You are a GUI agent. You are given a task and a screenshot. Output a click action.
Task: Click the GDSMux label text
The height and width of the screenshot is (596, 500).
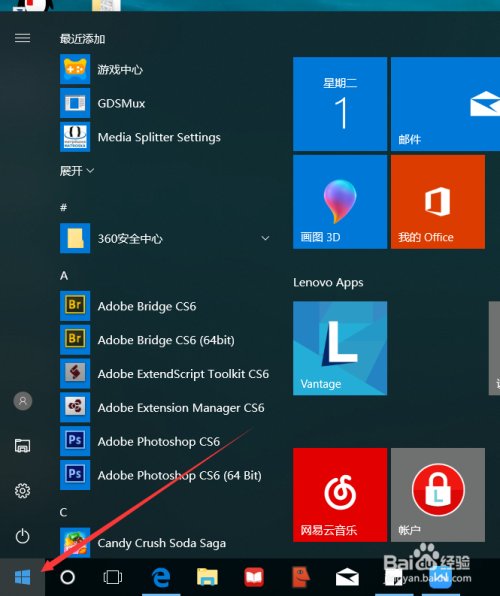tap(121, 103)
